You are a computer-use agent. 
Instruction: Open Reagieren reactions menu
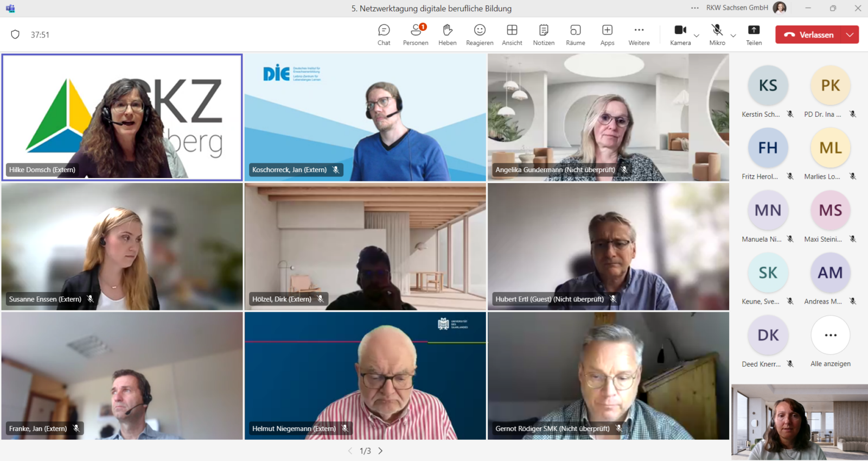(x=480, y=35)
